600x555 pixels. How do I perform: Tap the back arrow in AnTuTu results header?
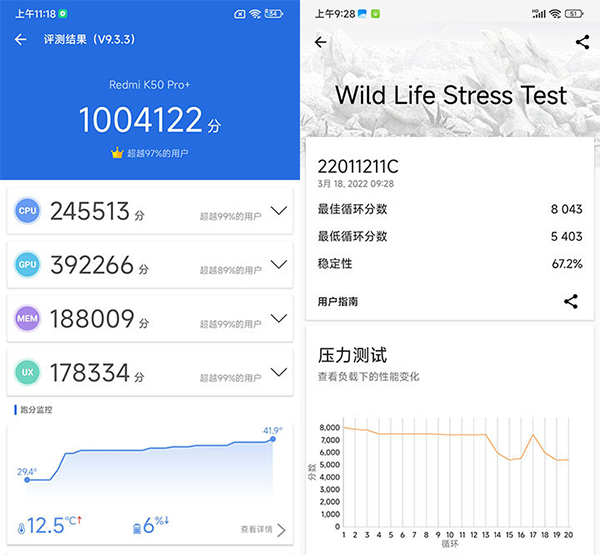pos(21,40)
